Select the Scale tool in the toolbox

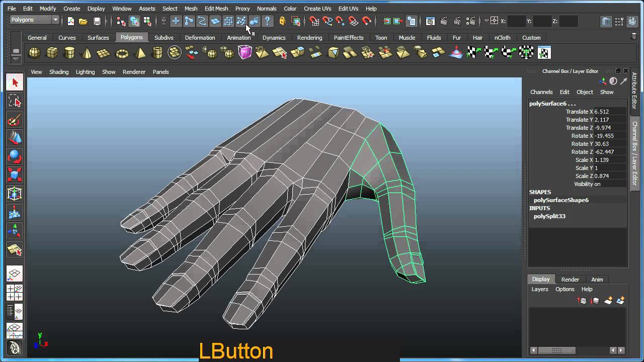coord(15,175)
